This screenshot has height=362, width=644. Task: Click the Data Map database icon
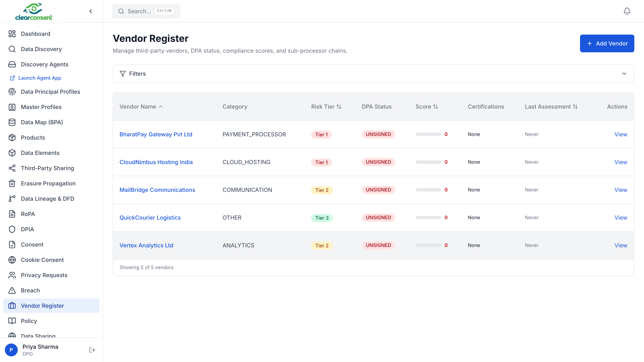point(12,122)
